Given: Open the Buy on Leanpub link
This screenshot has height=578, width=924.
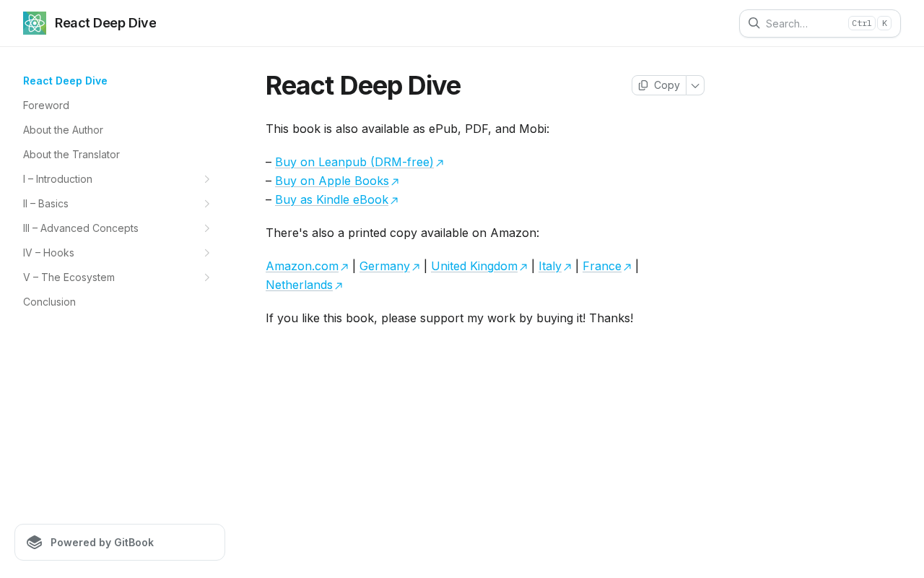Looking at the screenshot, I should [354, 162].
